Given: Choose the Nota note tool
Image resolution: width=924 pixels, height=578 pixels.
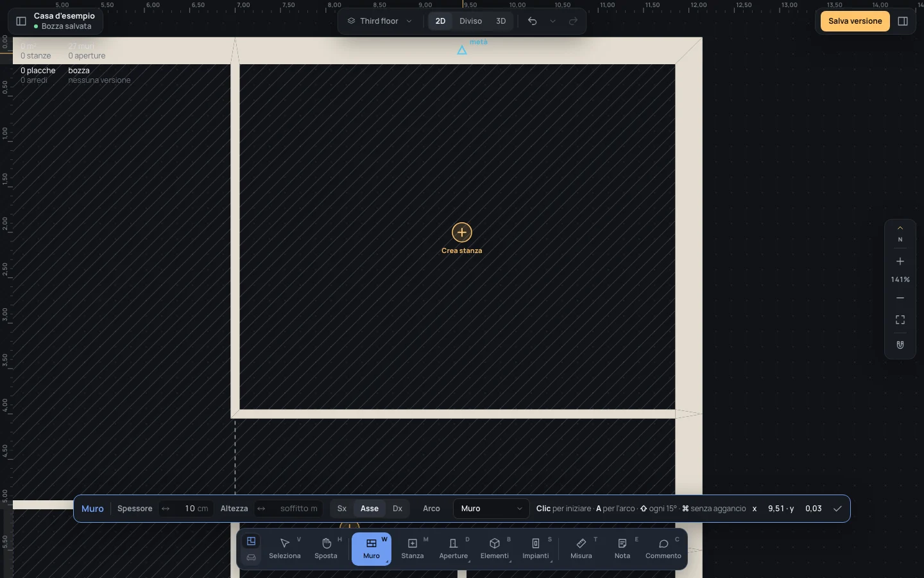Looking at the screenshot, I should (x=622, y=549).
